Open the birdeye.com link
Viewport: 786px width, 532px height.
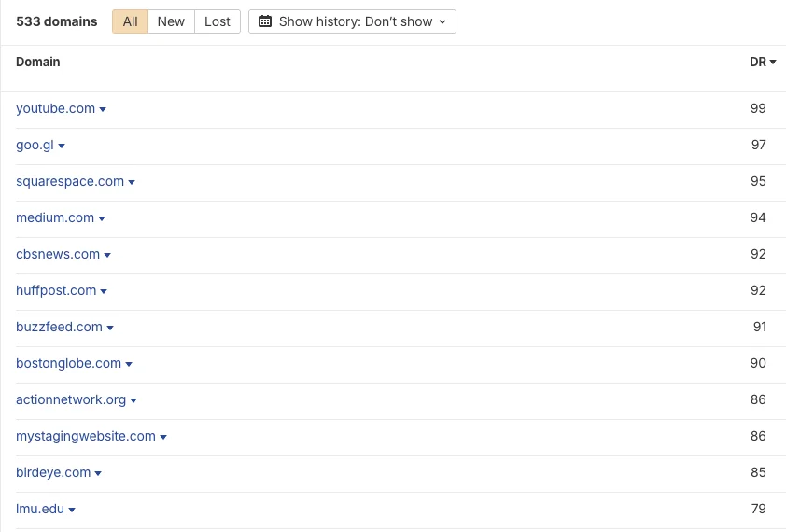53,472
